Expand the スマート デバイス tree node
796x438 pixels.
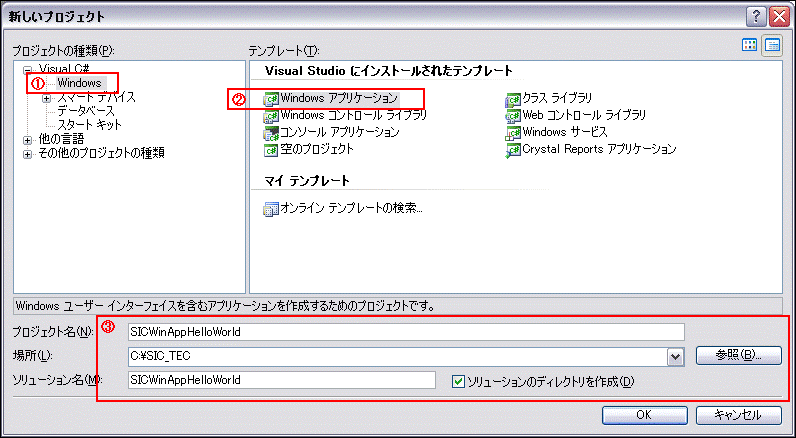pos(47,98)
